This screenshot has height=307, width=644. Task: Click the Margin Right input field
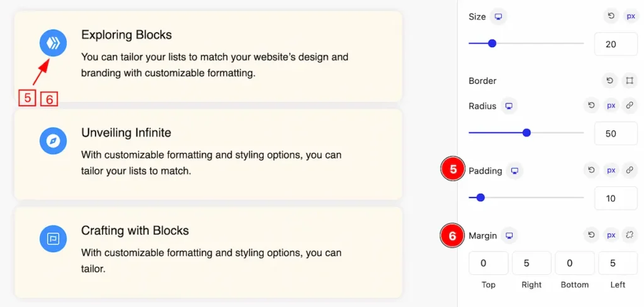[x=531, y=263]
